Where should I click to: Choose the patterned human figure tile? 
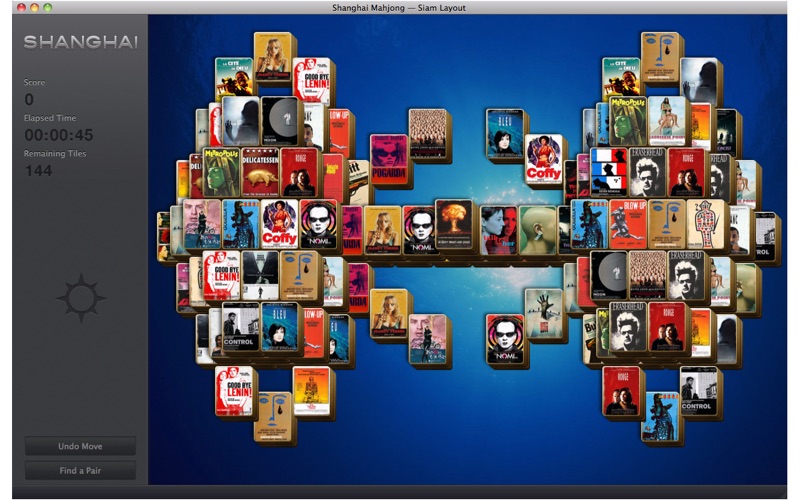pyautogui.click(x=706, y=224)
